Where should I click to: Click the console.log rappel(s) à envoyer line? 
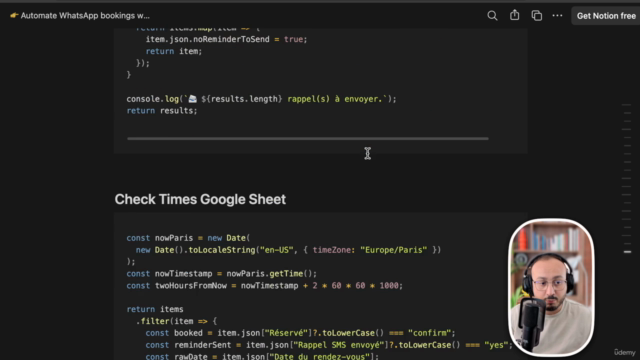coord(261,99)
